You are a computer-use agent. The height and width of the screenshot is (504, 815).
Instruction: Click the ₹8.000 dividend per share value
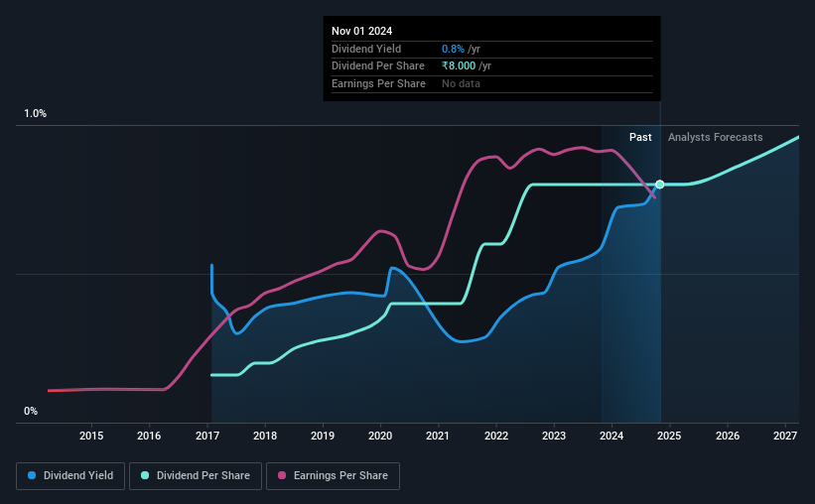(x=459, y=66)
